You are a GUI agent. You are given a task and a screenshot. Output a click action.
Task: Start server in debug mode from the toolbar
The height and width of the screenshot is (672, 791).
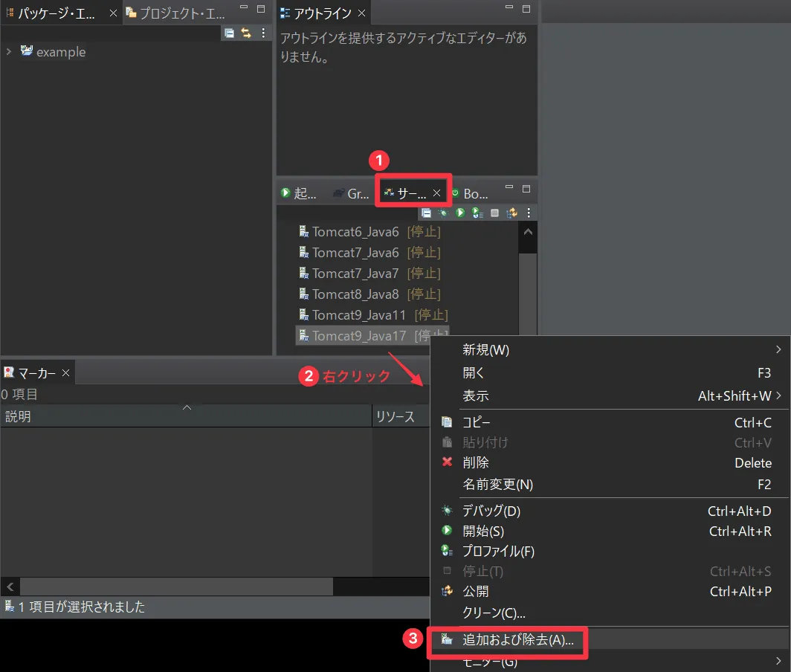(443, 213)
